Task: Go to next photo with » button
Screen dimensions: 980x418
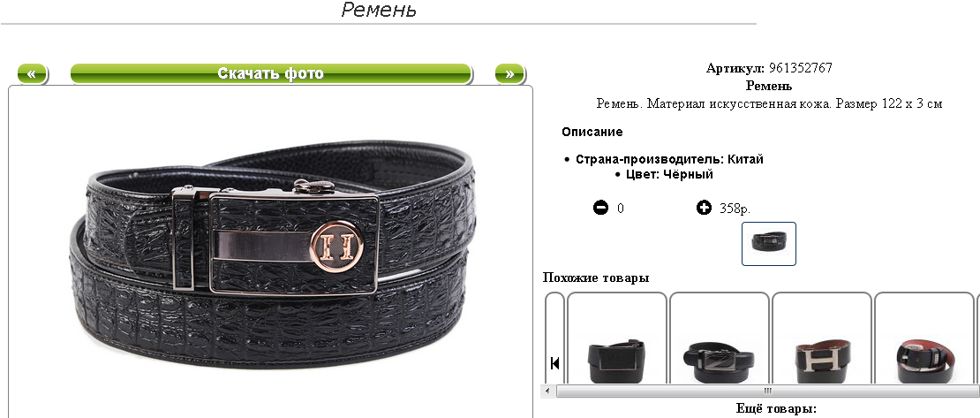Action: 510,74
